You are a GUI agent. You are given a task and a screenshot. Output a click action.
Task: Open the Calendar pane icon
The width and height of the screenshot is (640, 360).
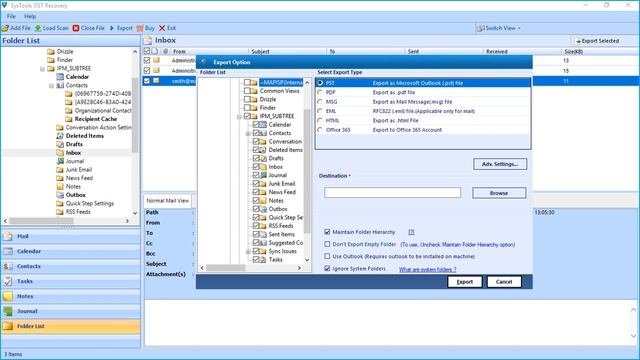[x=8, y=251]
